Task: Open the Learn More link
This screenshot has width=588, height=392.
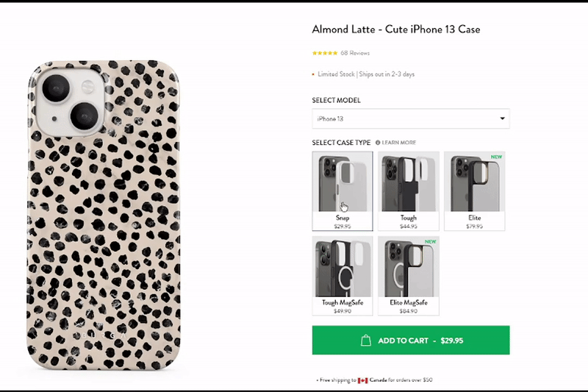Action: pyautogui.click(x=399, y=143)
